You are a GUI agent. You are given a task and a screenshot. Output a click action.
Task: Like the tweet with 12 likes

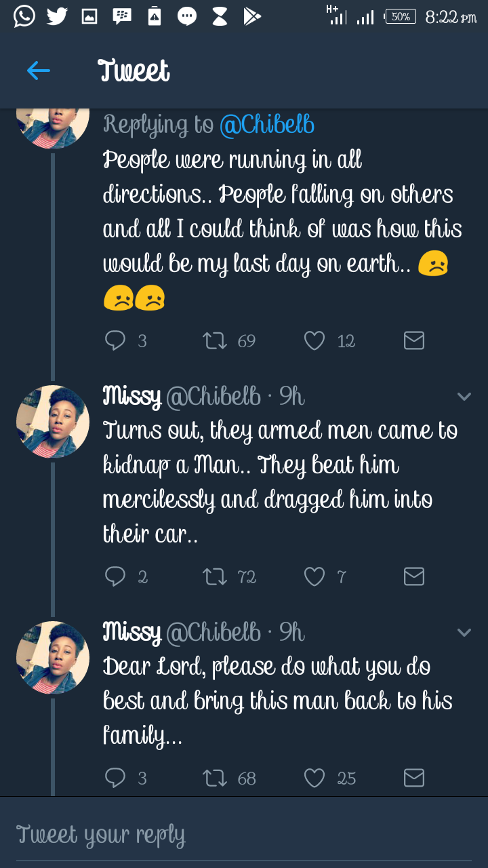[314, 340]
